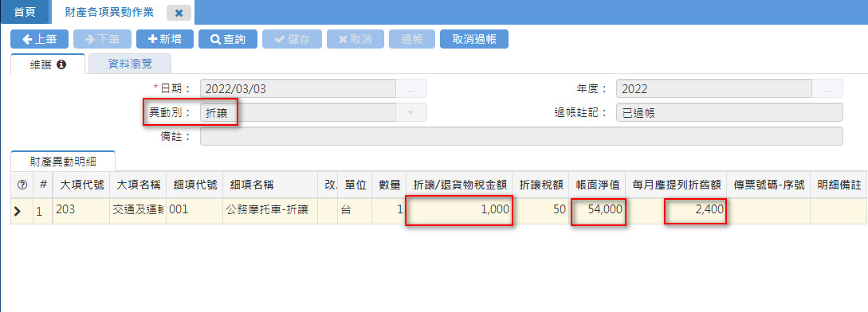Switch to the 首頁 tab

click(25, 12)
